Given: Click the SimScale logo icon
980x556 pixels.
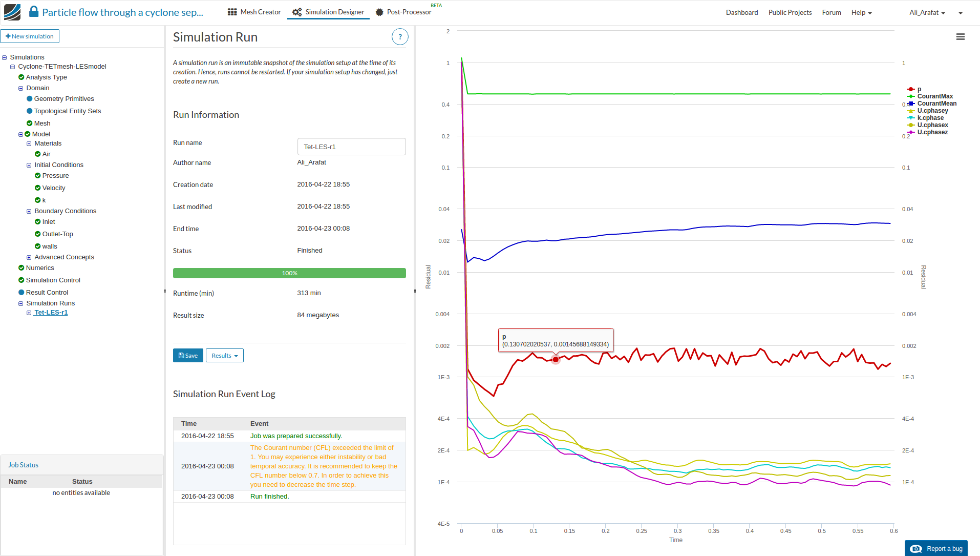Looking at the screenshot, I should click(x=12, y=12).
